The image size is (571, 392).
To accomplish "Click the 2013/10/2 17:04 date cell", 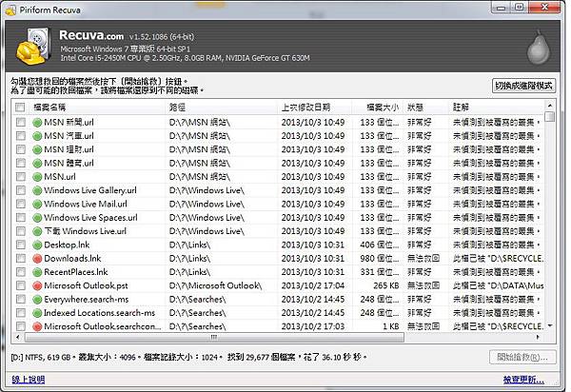I will [313, 285].
